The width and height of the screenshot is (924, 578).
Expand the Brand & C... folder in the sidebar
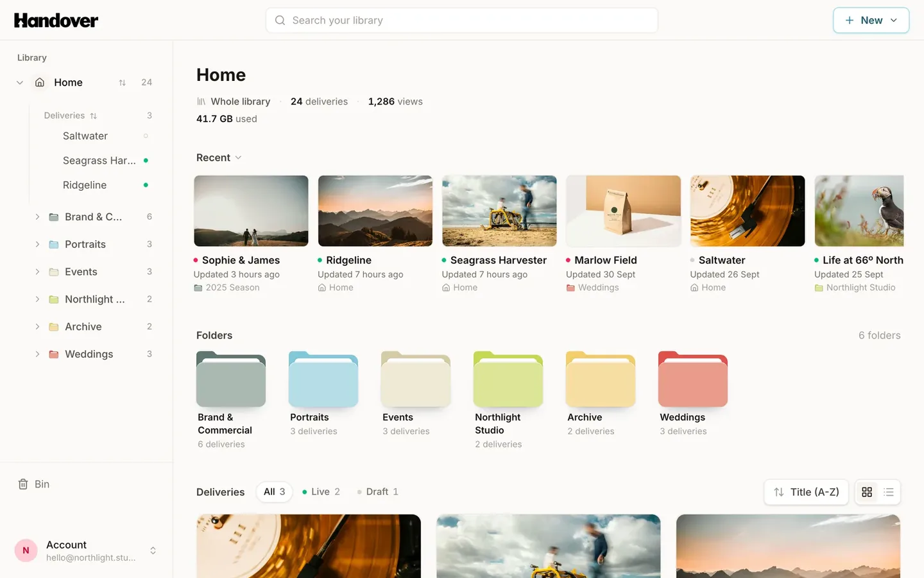pyautogui.click(x=37, y=217)
